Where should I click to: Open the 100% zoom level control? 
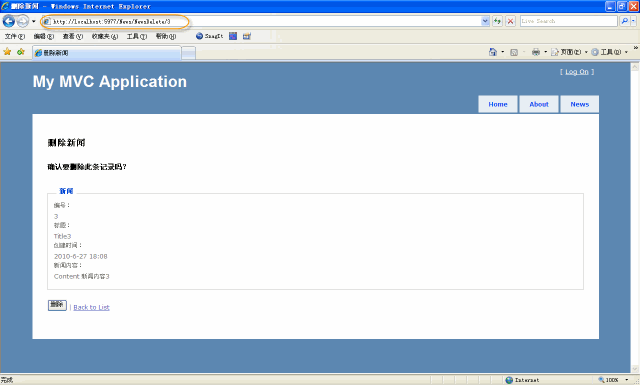pos(613,380)
